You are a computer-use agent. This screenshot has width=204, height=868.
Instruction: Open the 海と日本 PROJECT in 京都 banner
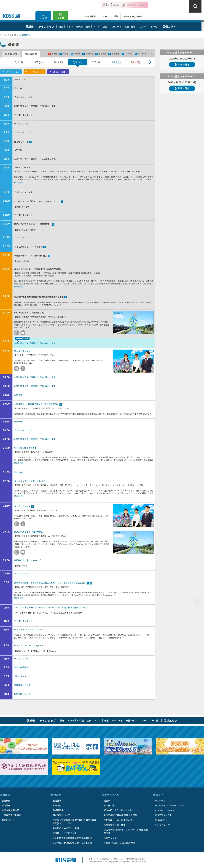[76, 746]
